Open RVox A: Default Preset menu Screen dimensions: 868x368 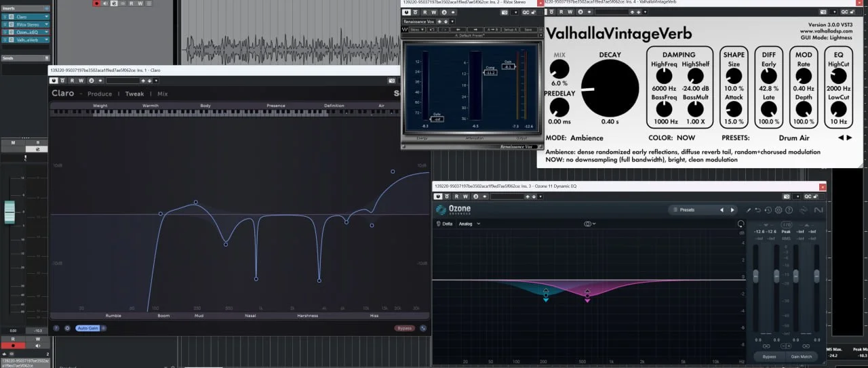click(471, 35)
